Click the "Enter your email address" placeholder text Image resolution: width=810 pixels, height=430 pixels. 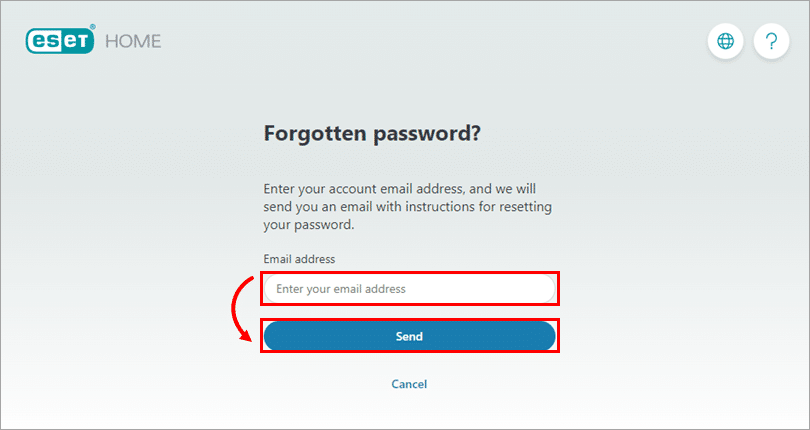341,289
